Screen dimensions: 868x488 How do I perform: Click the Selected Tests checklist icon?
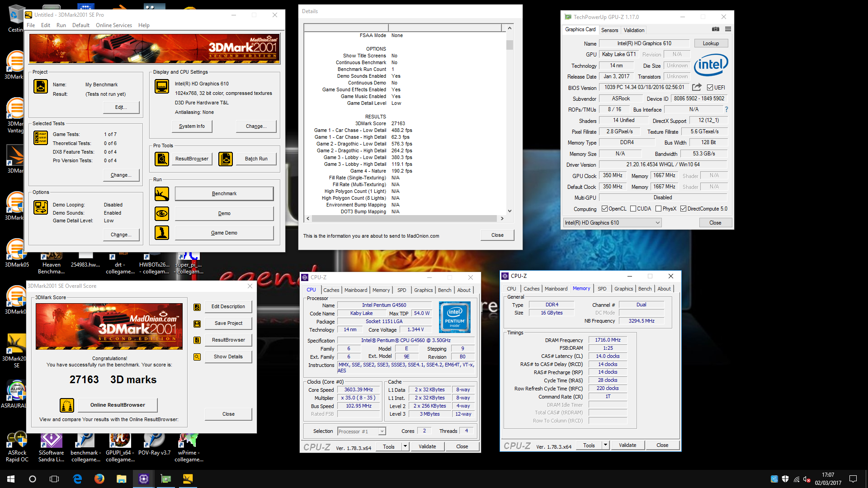pos(41,138)
